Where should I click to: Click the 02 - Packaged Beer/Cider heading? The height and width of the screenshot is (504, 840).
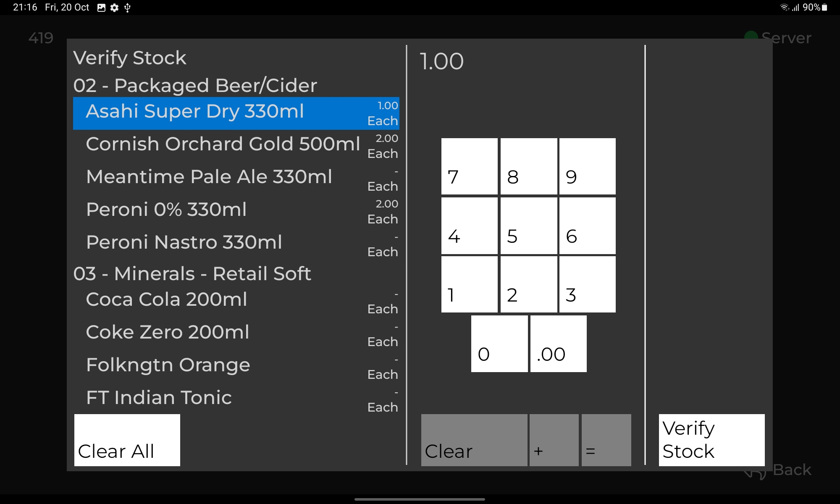tap(194, 85)
